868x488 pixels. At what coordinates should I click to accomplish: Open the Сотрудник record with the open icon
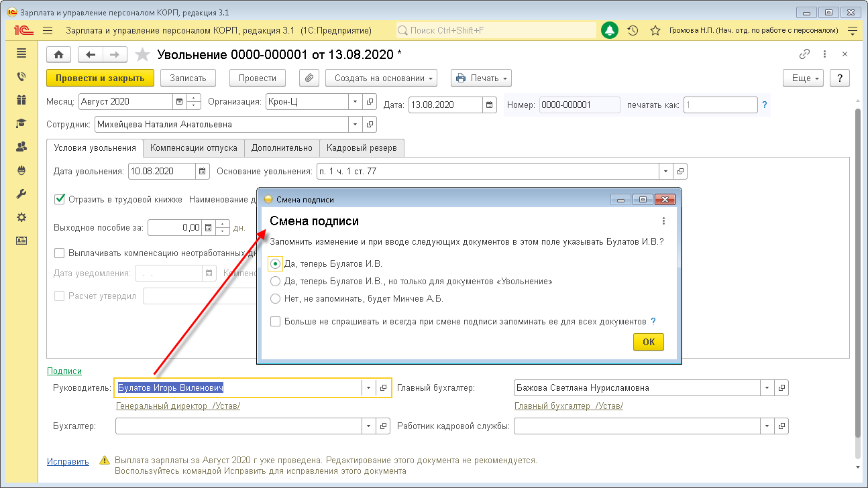370,124
